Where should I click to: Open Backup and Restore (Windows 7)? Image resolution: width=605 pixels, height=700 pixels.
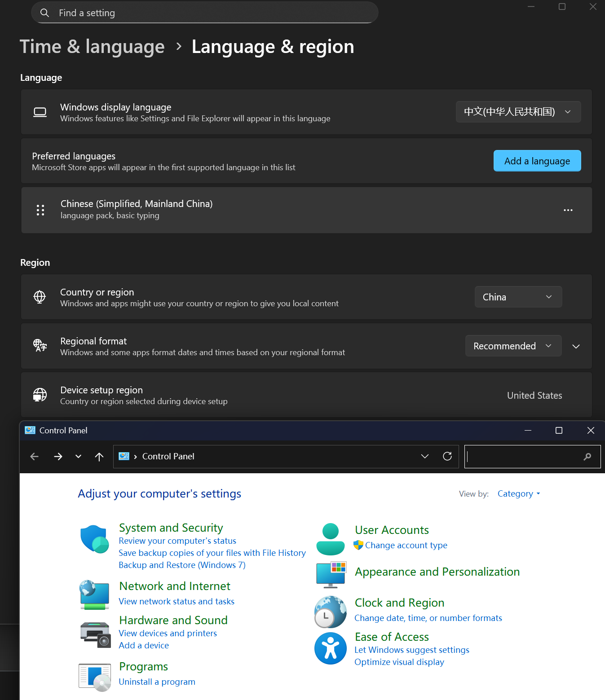182,565
